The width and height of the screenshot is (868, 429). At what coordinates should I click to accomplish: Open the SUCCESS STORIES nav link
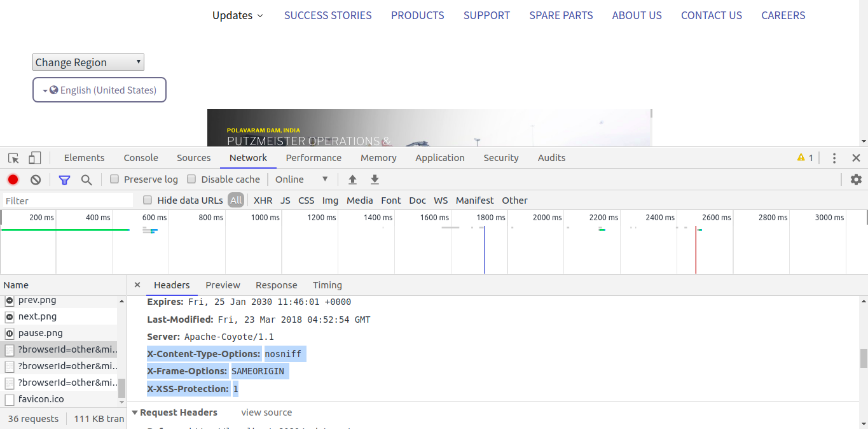327,15
